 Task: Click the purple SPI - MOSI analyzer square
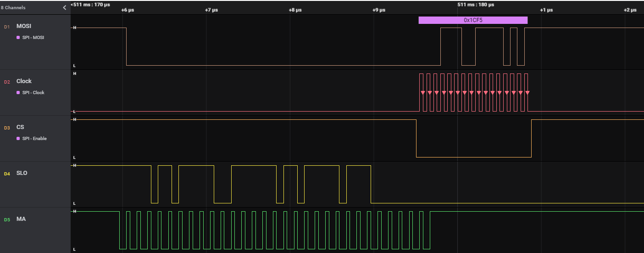click(18, 38)
